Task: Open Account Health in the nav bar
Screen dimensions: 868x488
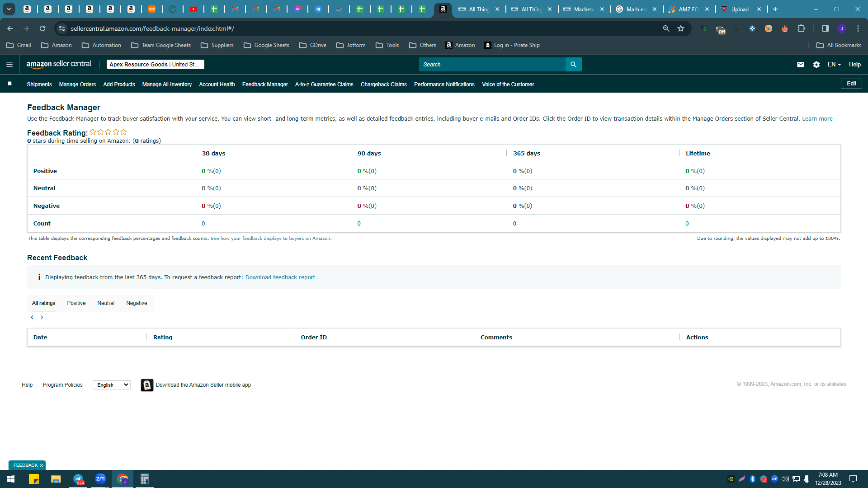Action: 217,84
